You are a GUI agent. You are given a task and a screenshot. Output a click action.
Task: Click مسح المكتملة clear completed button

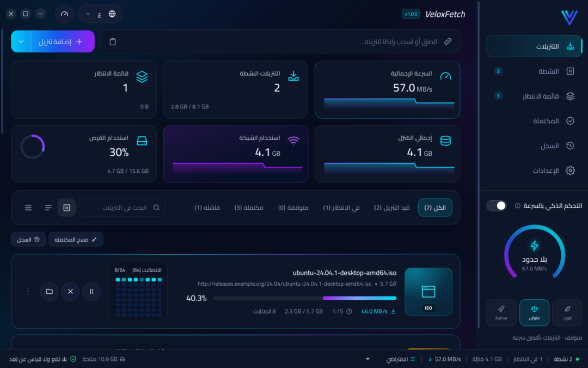(76, 239)
